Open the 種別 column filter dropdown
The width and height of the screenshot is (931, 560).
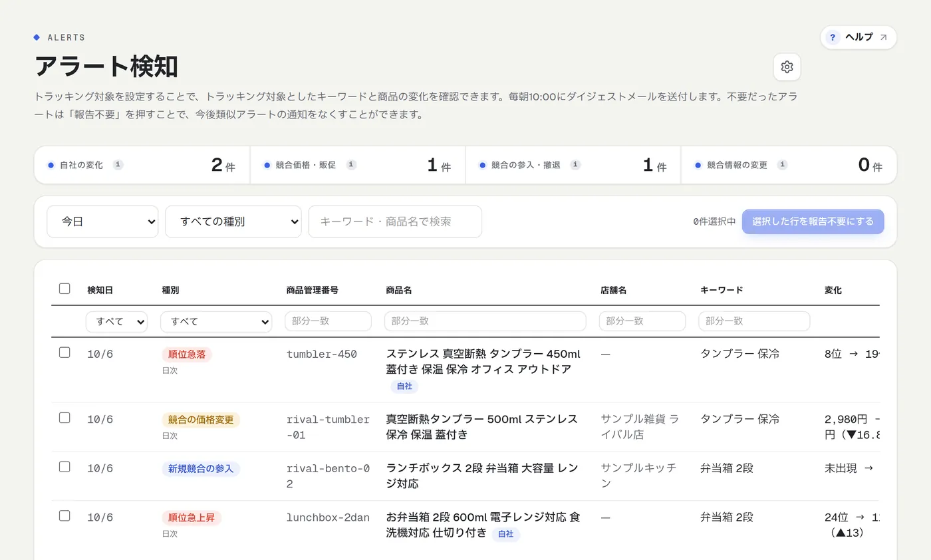pos(216,321)
